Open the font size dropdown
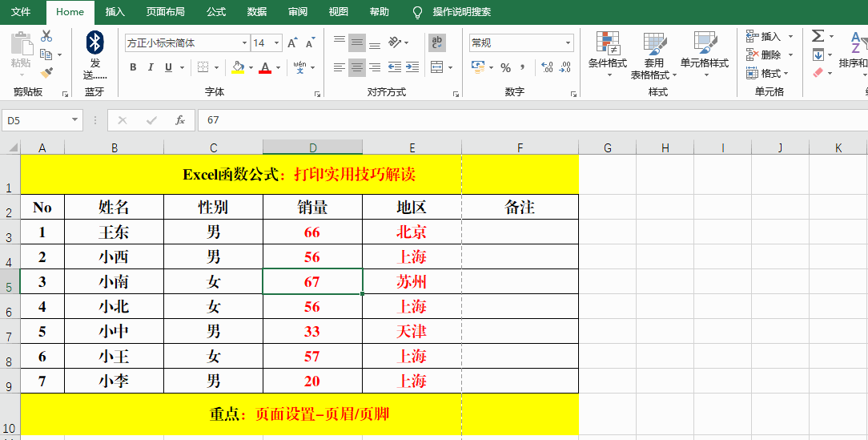 [276, 43]
